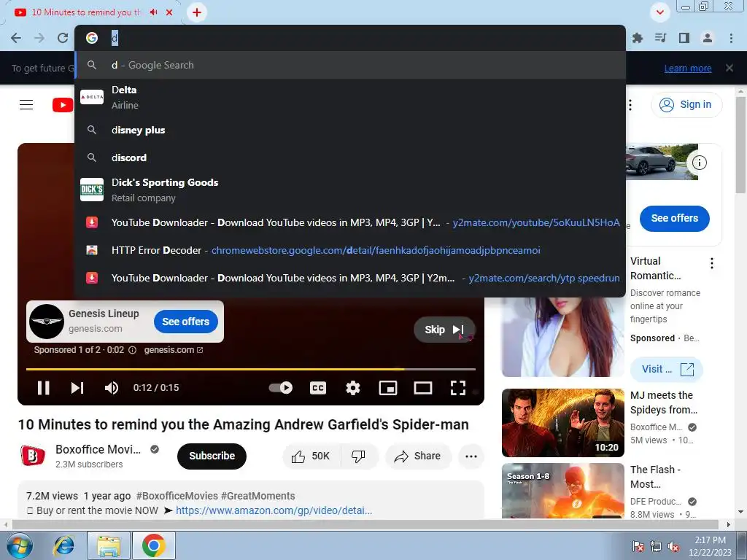747x560 pixels.
Task: Open genesis.com sponsored link
Action: pos(174,350)
